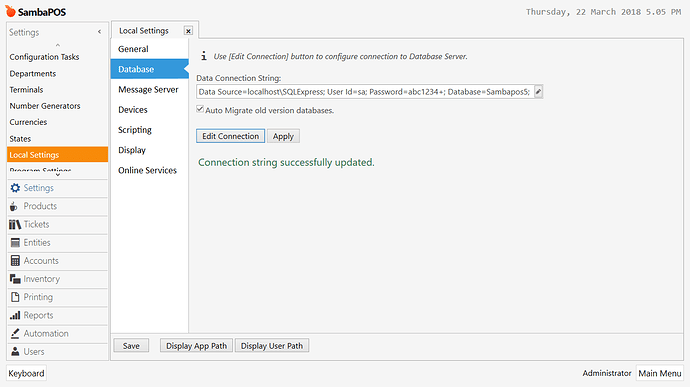Open Reports via the bar chart icon
Viewport: 690px width, 387px height.
pyautogui.click(x=15, y=315)
